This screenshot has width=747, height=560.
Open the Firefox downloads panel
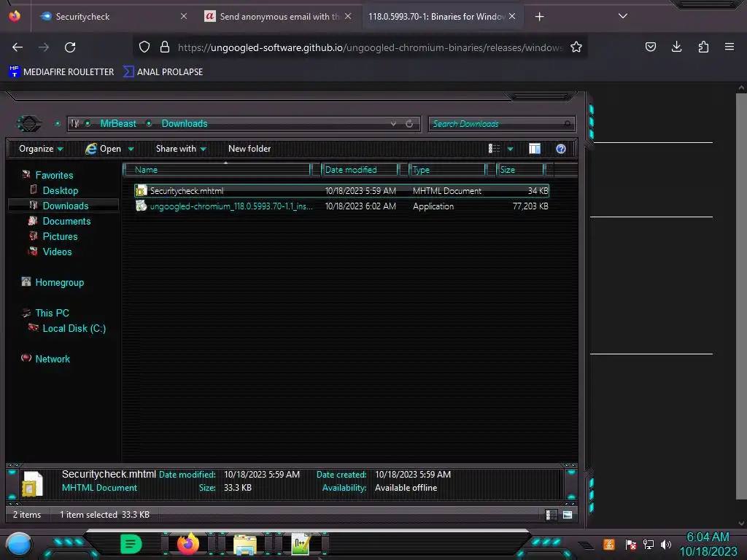(676, 47)
